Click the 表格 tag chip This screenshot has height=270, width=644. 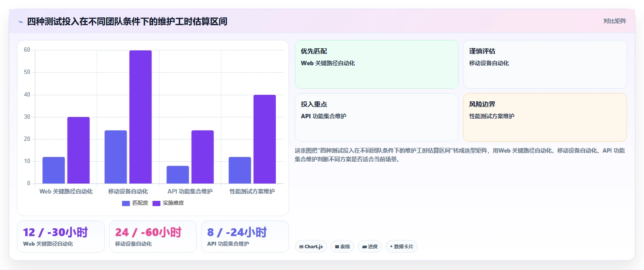click(x=342, y=247)
